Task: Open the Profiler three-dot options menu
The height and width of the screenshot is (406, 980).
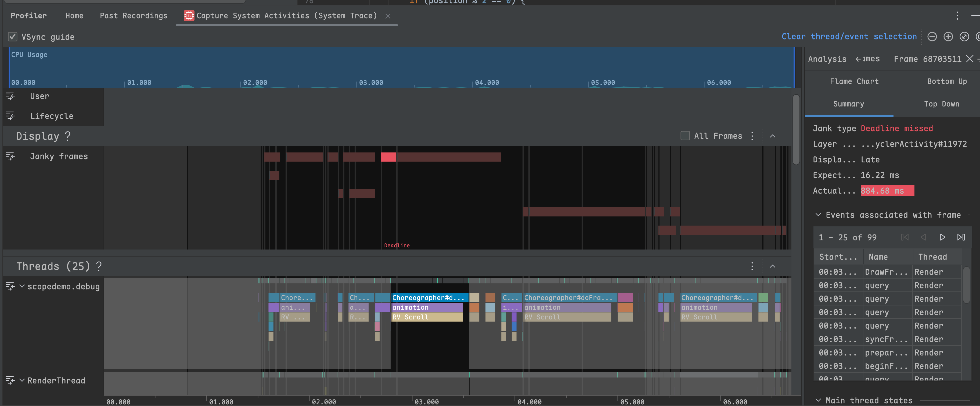Action: point(957,16)
